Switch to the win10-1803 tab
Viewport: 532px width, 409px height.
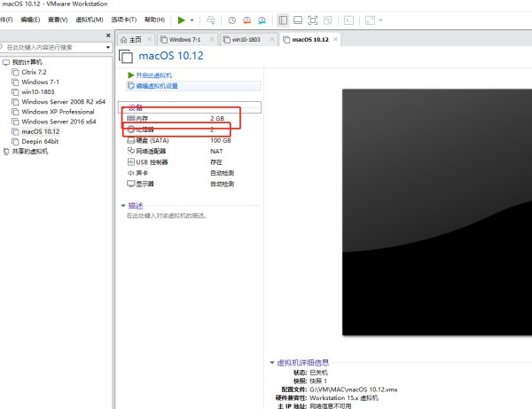[x=246, y=40]
